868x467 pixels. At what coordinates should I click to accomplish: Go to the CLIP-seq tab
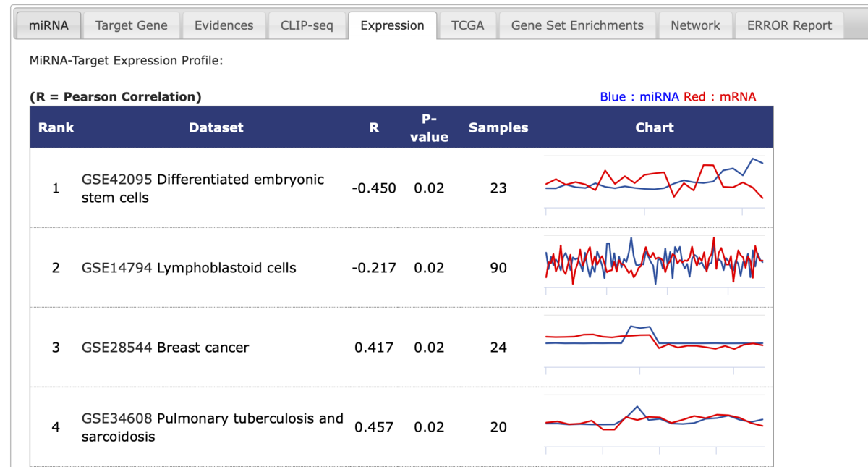point(307,25)
